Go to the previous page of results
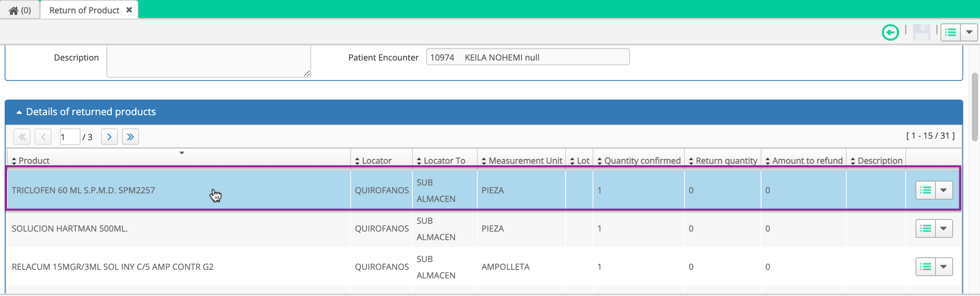Viewport: 980px width, 296px height. [x=43, y=137]
